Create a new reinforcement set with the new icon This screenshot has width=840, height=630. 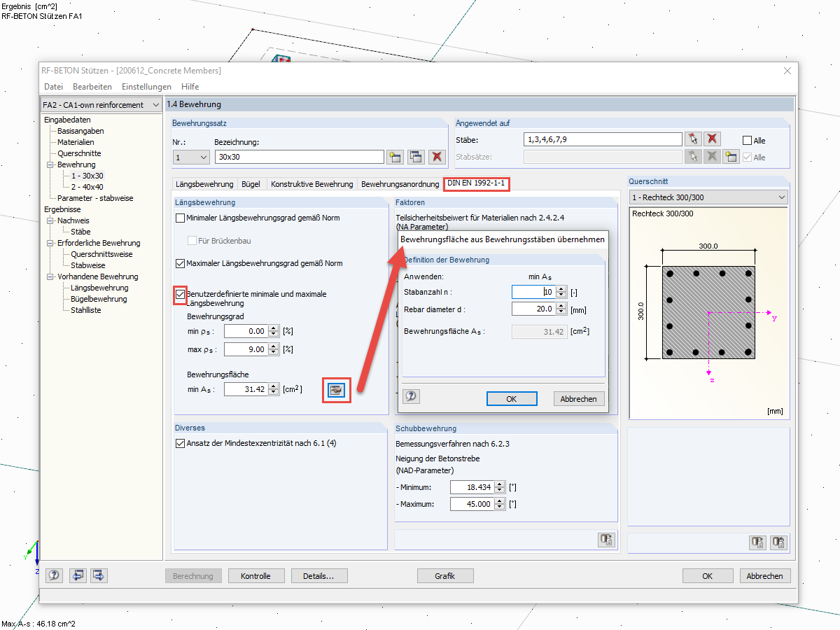[x=395, y=156]
